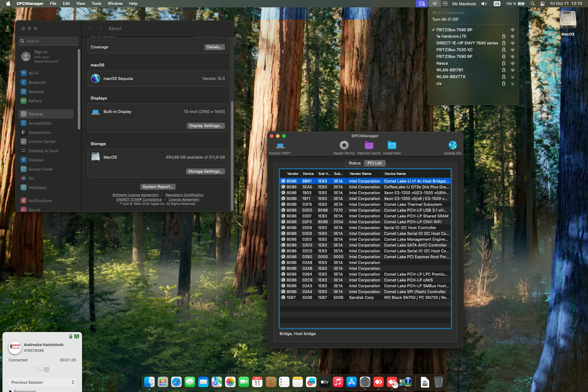Click the macOS Sequoia version row
Image resolution: width=588 pixels, height=392 pixels.
click(158, 78)
